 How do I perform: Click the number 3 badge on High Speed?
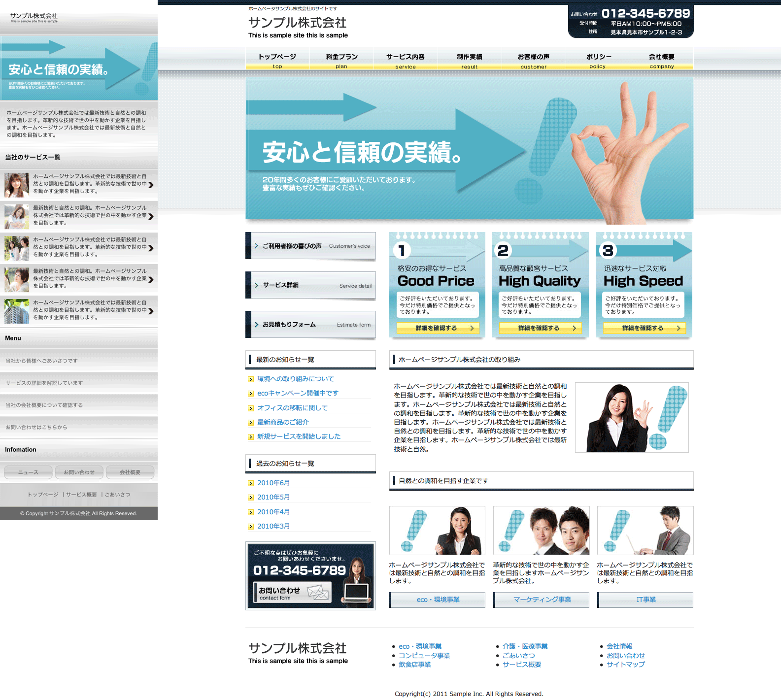pyautogui.click(x=608, y=251)
